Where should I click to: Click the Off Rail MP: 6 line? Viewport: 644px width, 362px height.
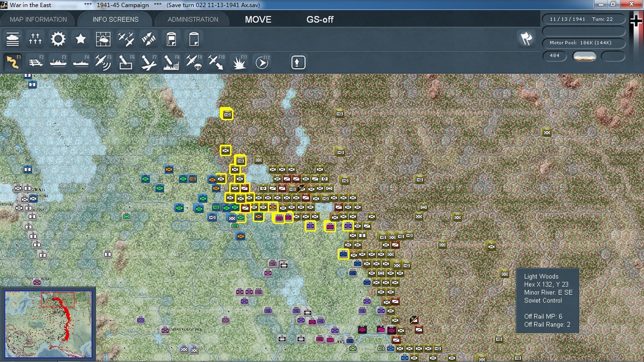(x=543, y=316)
